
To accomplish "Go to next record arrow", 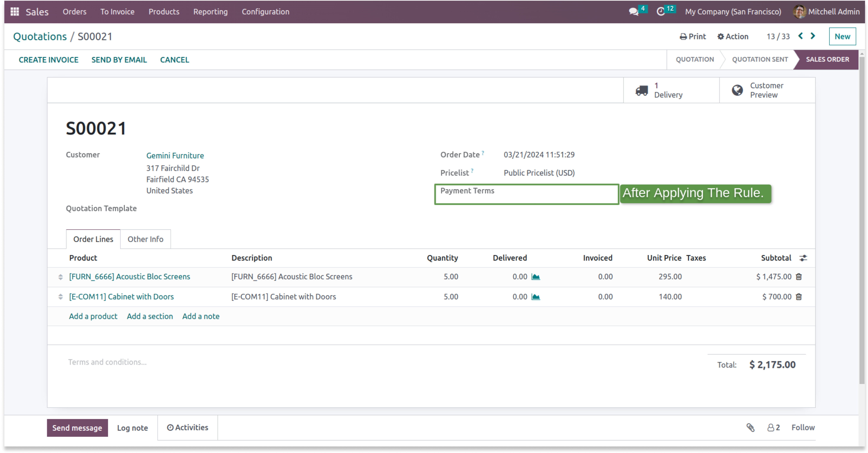I will 813,36.
